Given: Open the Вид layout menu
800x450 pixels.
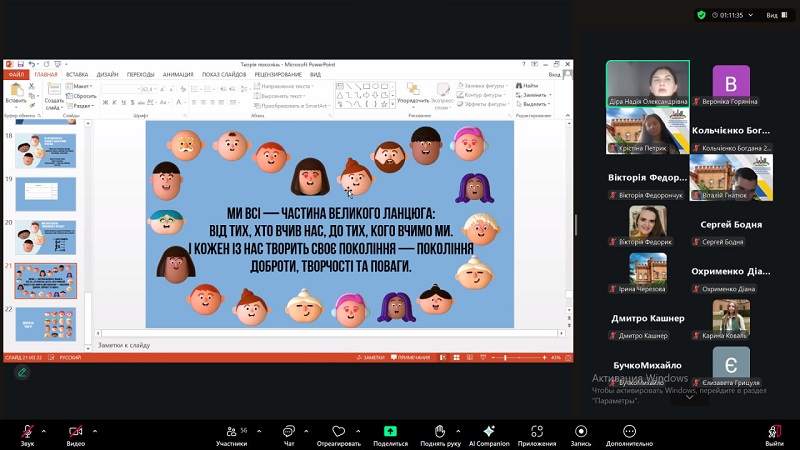Looking at the screenshot, I should pos(776,15).
